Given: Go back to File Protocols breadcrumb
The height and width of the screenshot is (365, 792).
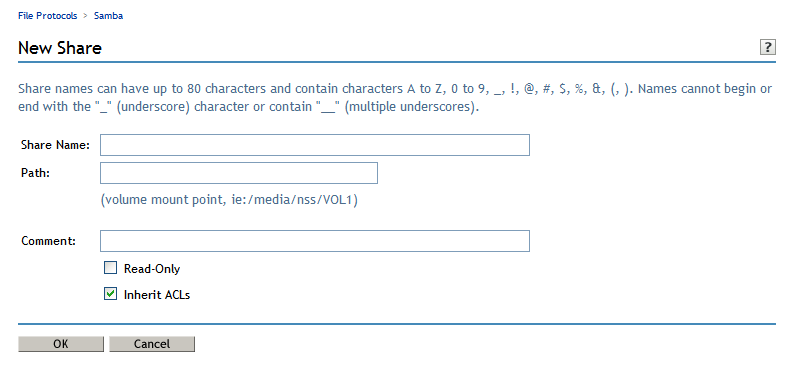Looking at the screenshot, I should point(47,16).
